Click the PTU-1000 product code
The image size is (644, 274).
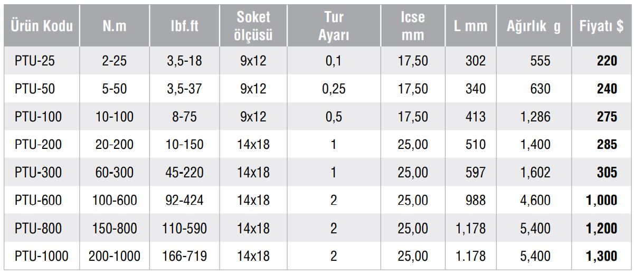[42, 256]
